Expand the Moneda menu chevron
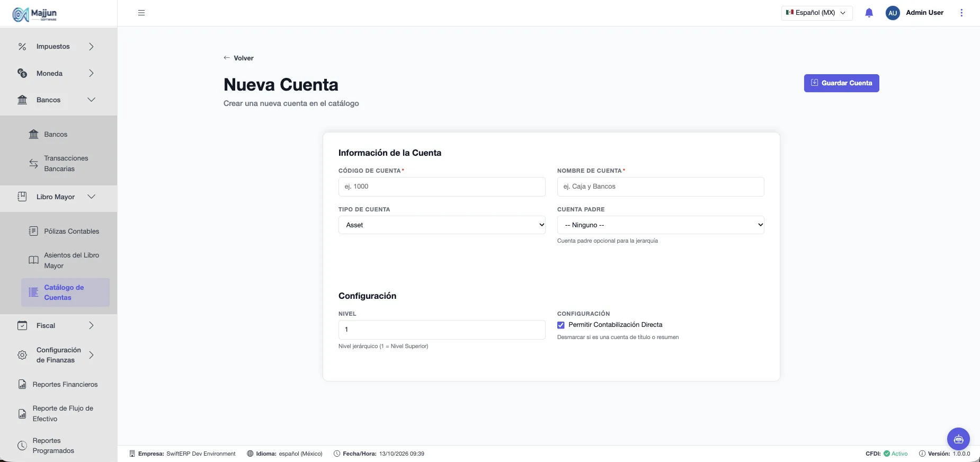This screenshot has width=980, height=462. click(91, 73)
